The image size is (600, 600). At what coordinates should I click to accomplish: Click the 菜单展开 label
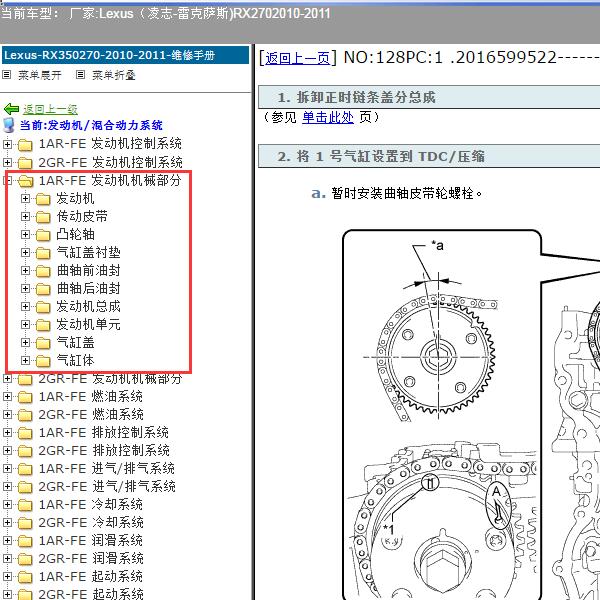point(40,75)
